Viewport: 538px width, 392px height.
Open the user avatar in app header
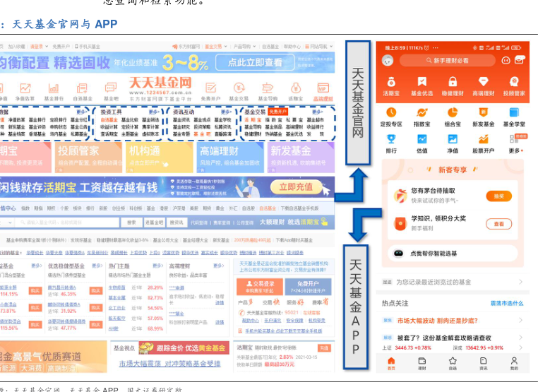coord(388,61)
